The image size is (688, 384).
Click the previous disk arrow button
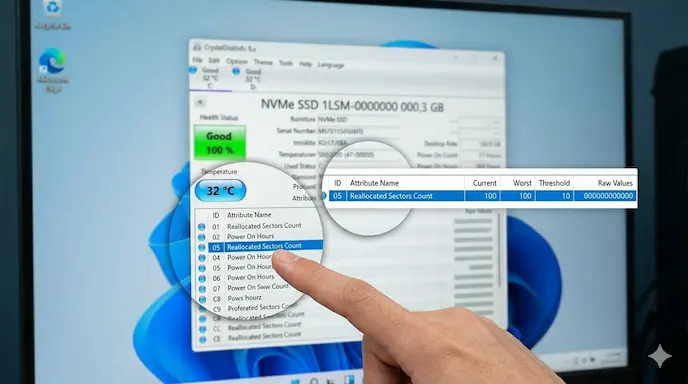[200, 102]
